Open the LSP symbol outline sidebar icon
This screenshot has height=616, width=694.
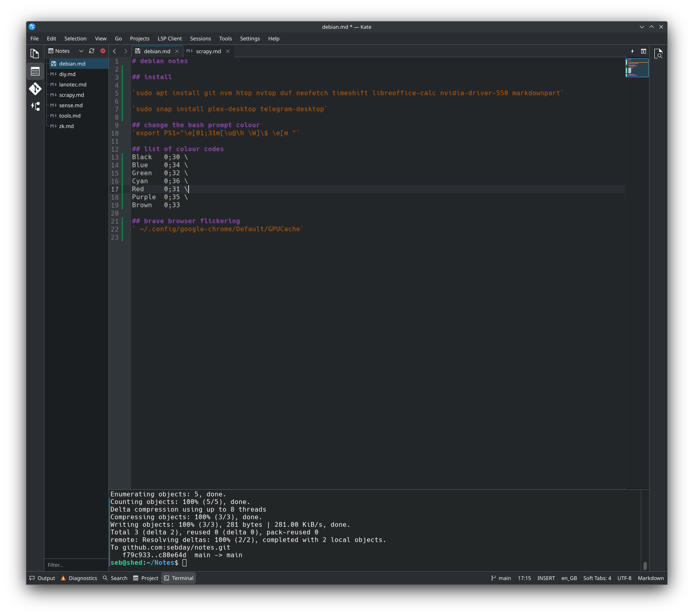pos(35,106)
